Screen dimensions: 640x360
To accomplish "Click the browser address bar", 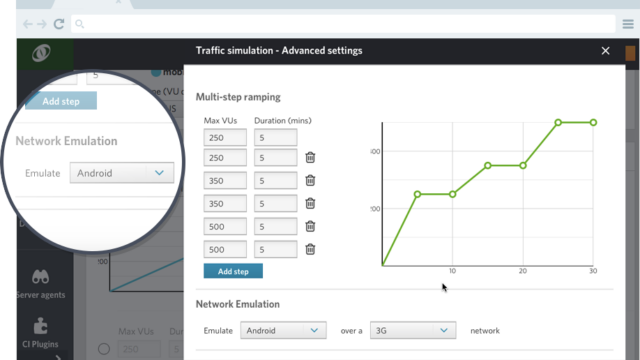I will click(x=343, y=24).
